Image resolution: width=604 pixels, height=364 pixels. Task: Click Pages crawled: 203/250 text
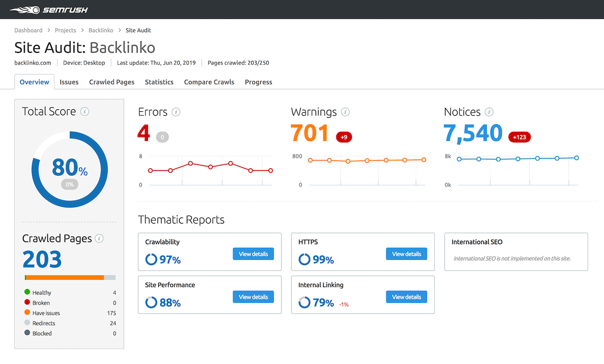coord(238,63)
